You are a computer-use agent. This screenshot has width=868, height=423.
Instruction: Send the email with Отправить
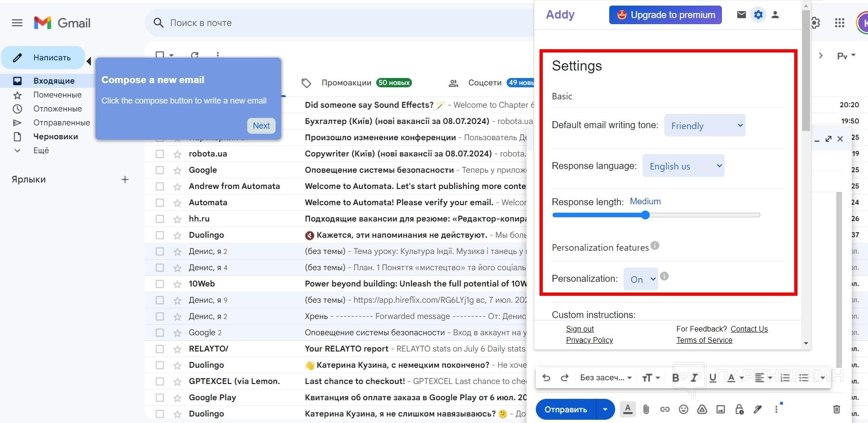pos(566,409)
